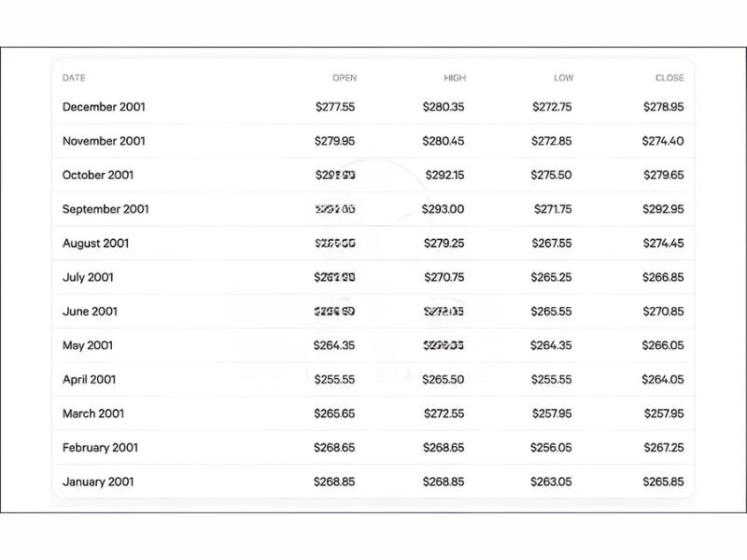
Task: Click March 2001 high value $272.55
Action: pos(444,413)
